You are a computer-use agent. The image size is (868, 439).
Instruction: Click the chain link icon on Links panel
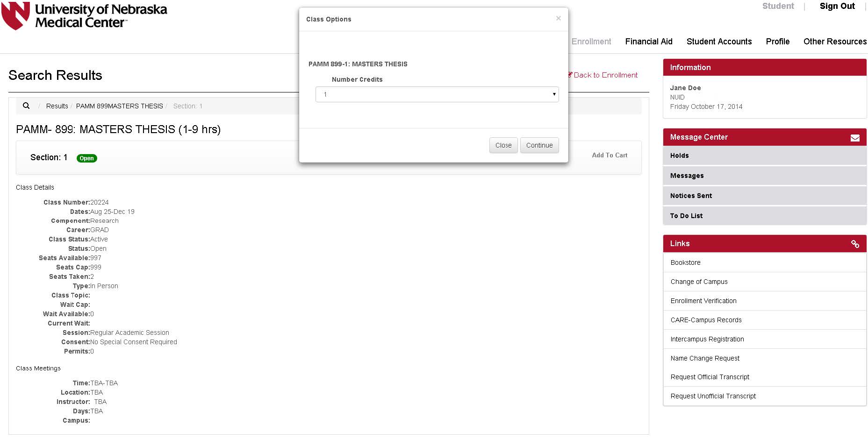click(x=855, y=243)
